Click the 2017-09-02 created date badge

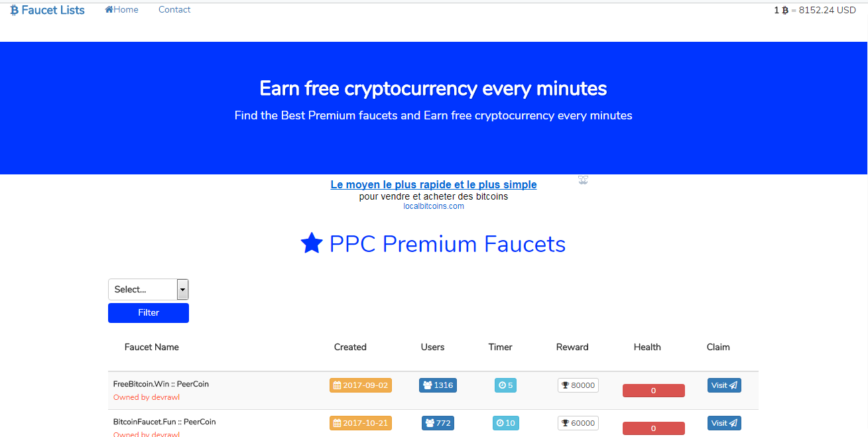point(361,385)
